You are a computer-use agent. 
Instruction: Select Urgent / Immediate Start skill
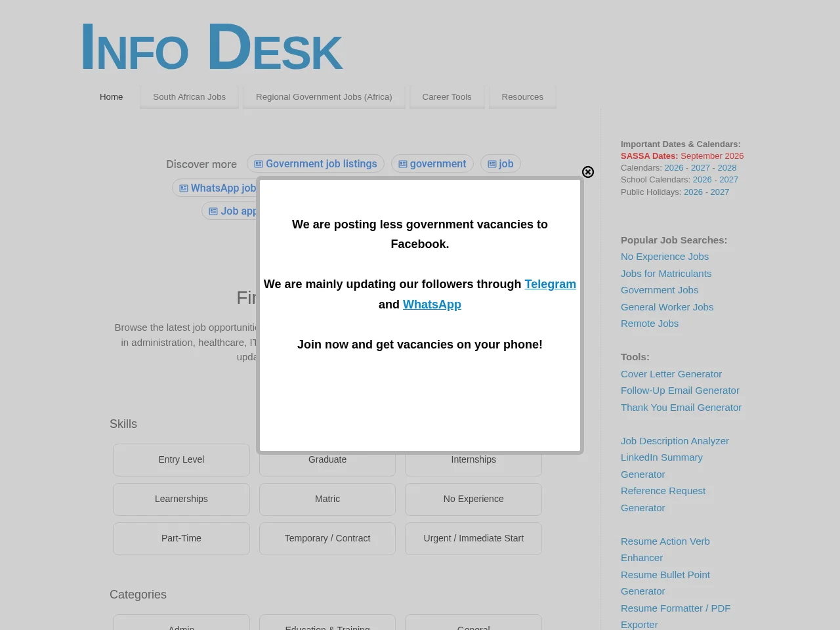473,538
